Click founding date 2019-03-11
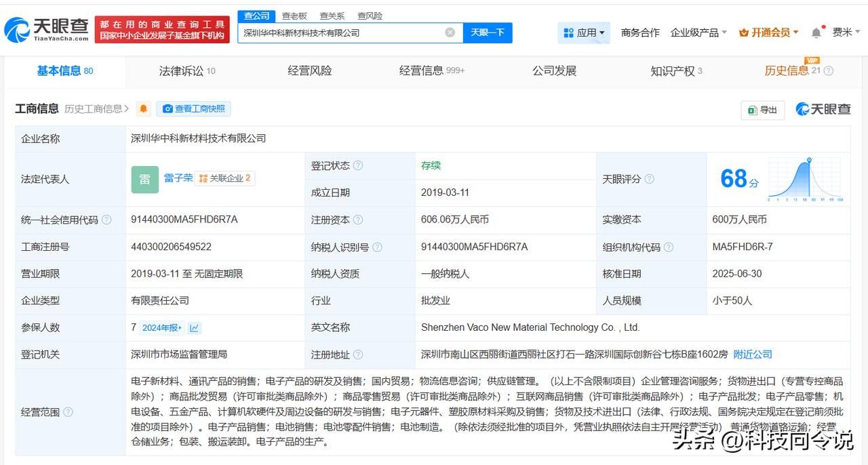 [x=446, y=193]
